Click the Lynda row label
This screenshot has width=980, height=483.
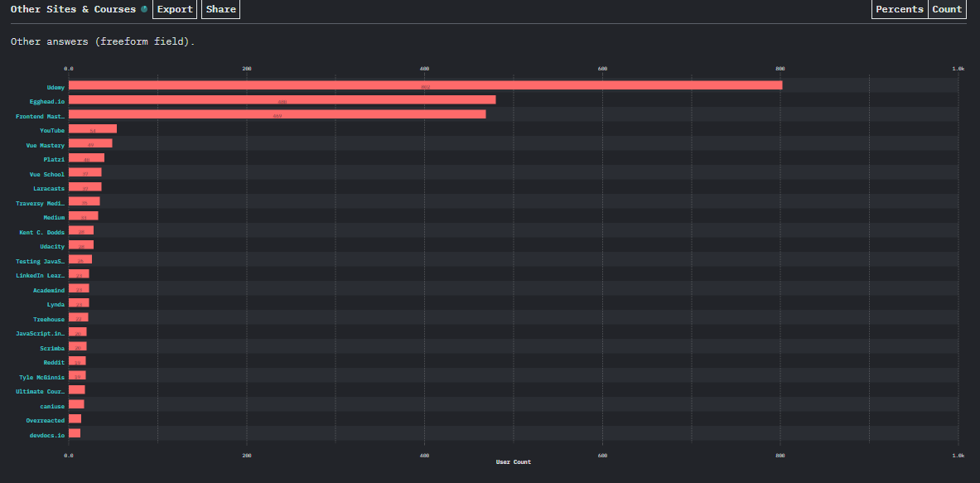[57, 305]
